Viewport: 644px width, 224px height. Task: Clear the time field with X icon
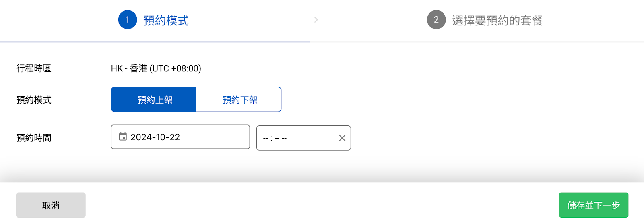(x=342, y=138)
